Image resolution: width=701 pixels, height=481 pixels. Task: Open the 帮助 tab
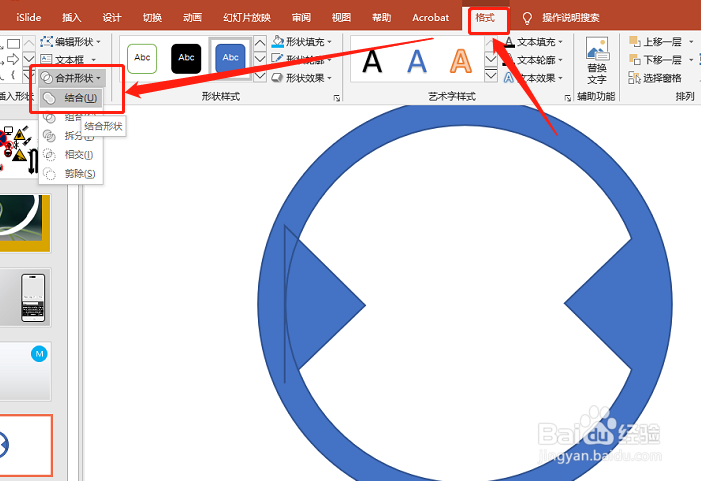(381, 17)
